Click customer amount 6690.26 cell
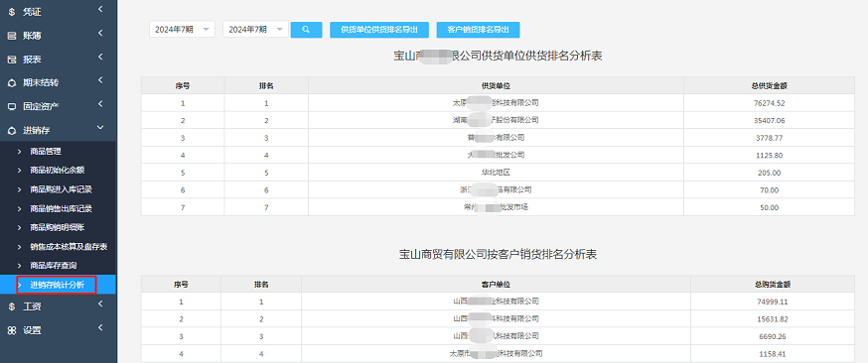Screen dimensions: 868x363 [x=774, y=336]
